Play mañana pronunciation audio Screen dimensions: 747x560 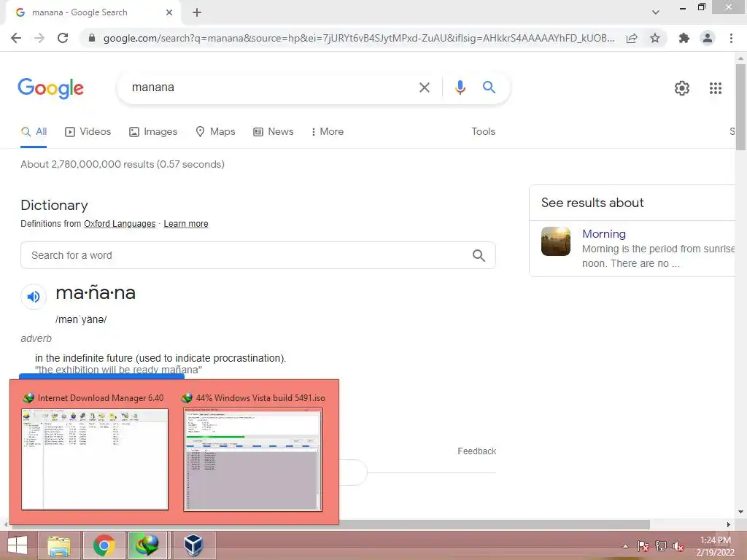coord(34,297)
